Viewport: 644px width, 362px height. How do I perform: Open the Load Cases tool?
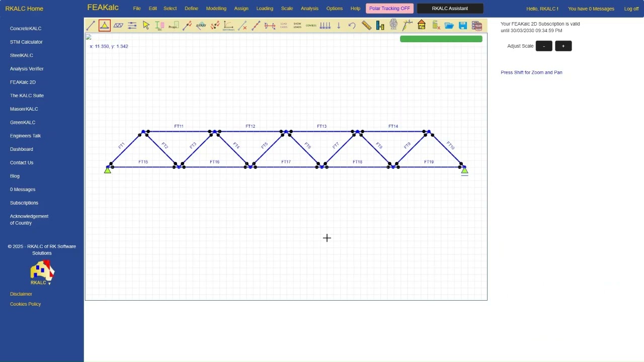[284, 25]
